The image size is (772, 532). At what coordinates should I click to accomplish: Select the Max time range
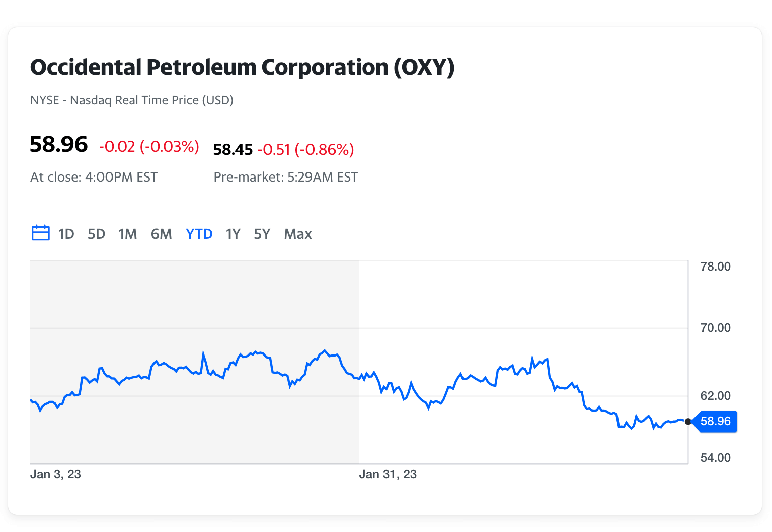[x=298, y=234]
